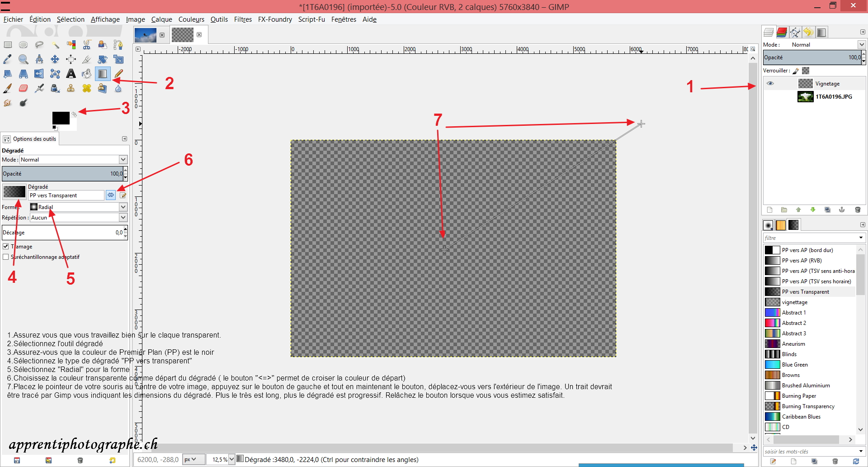Screen dimensions: 868x467
Task: Select the Color Picker eyedropper tool
Action: pyautogui.click(x=8, y=59)
